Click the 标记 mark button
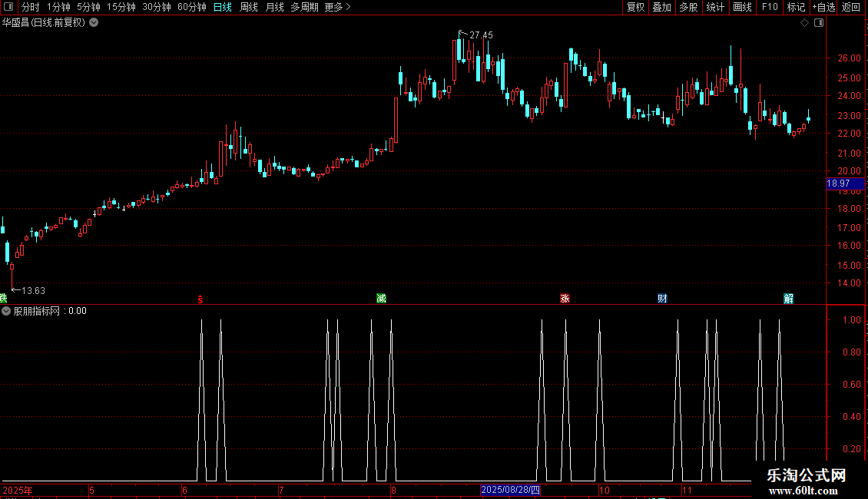This screenshot has width=868, height=499. pos(796,7)
